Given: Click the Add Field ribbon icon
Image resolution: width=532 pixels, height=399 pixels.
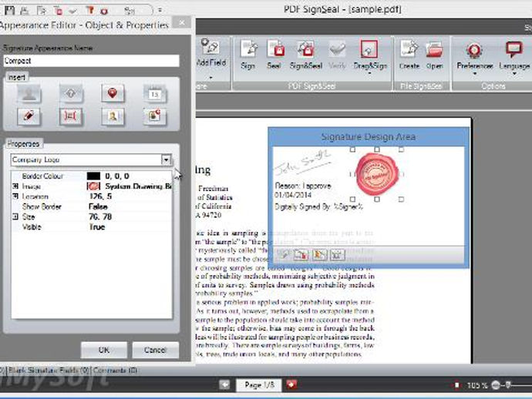Looking at the screenshot, I should [210, 46].
